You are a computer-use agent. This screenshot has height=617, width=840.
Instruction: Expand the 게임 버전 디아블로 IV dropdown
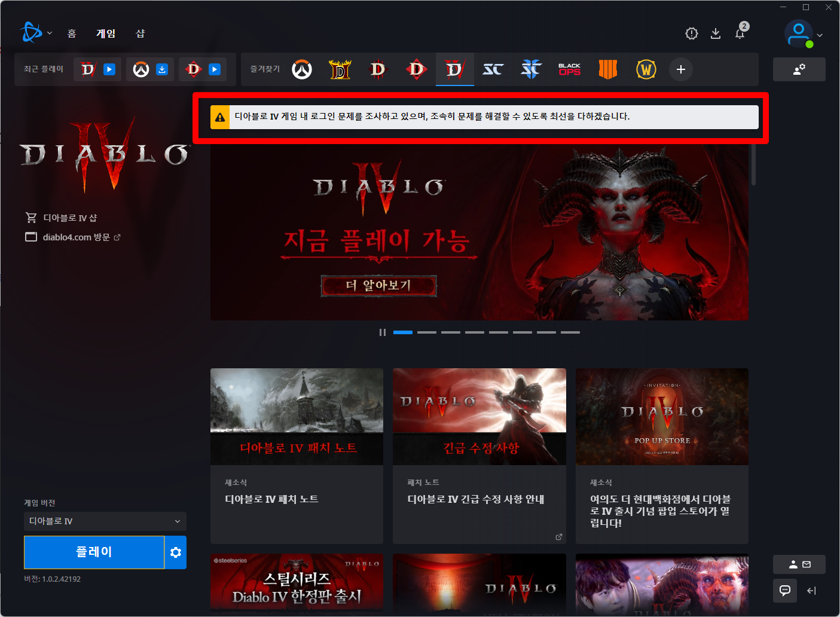105,521
